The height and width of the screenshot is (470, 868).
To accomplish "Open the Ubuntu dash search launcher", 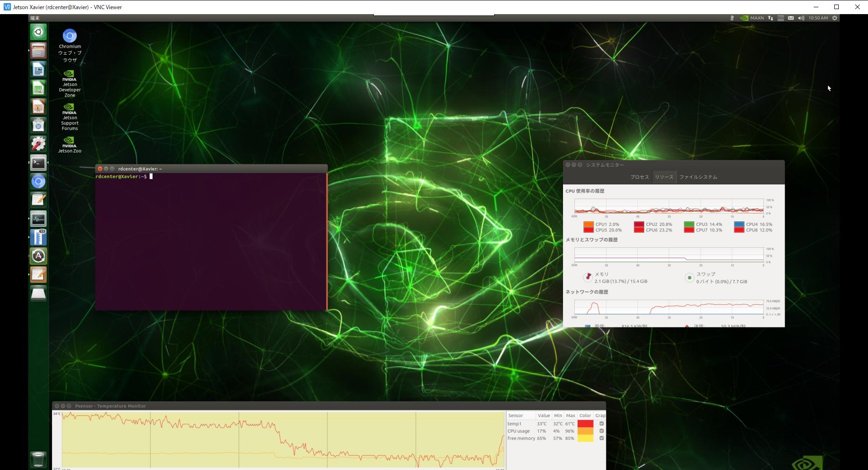I will (x=38, y=32).
